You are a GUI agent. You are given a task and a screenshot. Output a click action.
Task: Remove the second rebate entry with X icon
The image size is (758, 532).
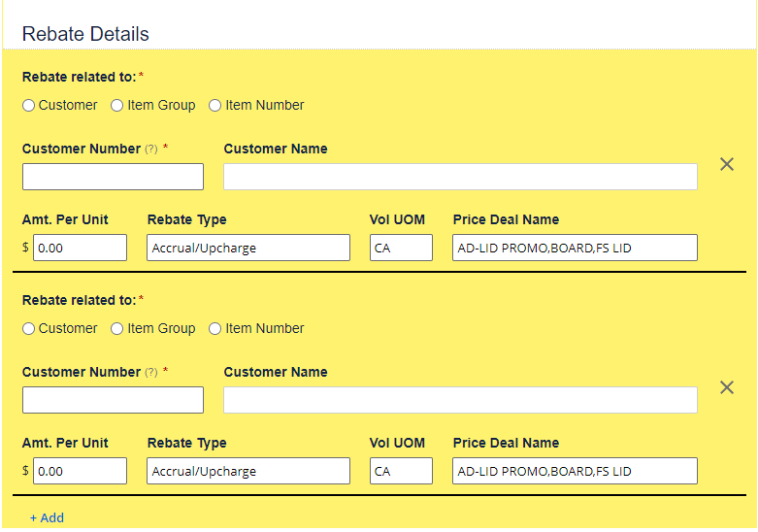(x=727, y=387)
